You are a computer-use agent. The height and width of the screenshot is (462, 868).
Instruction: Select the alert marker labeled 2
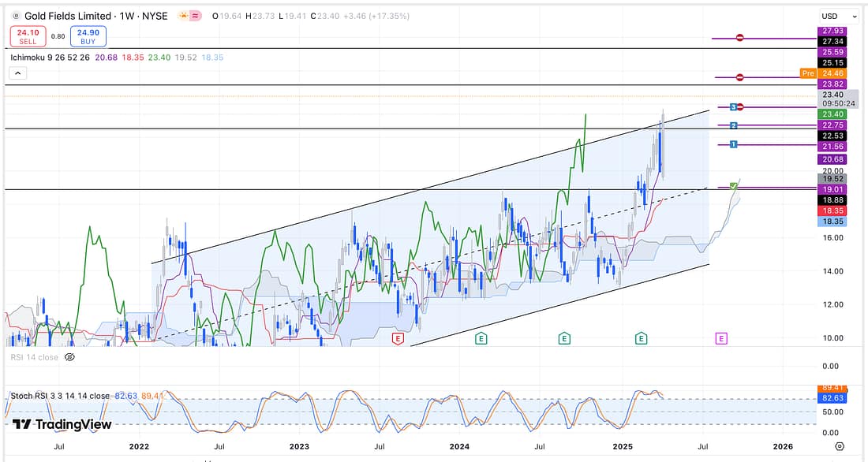(733, 125)
